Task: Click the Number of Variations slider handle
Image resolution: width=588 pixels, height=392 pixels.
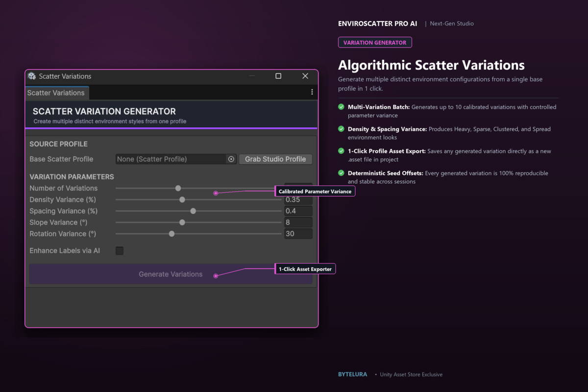Action: pyautogui.click(x=178, y=188)
